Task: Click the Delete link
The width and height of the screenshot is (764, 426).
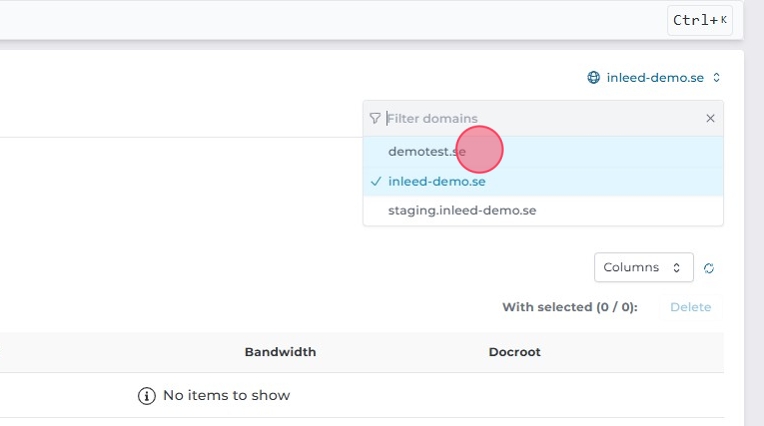Action: [x=690, y=307]
